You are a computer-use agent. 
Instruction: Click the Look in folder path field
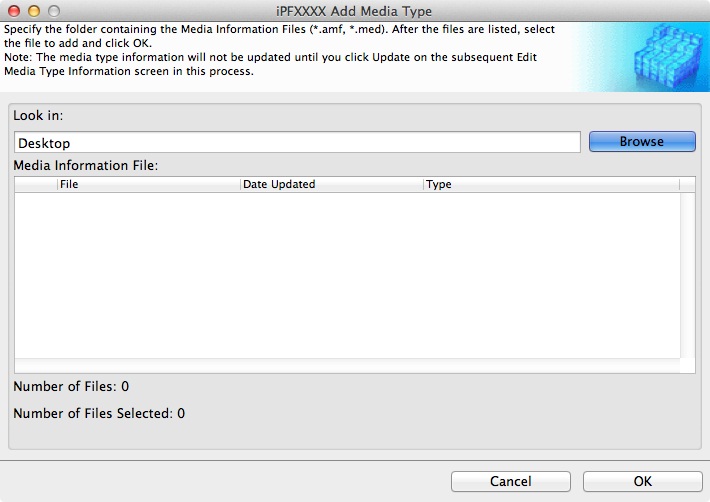pos(297,143)
